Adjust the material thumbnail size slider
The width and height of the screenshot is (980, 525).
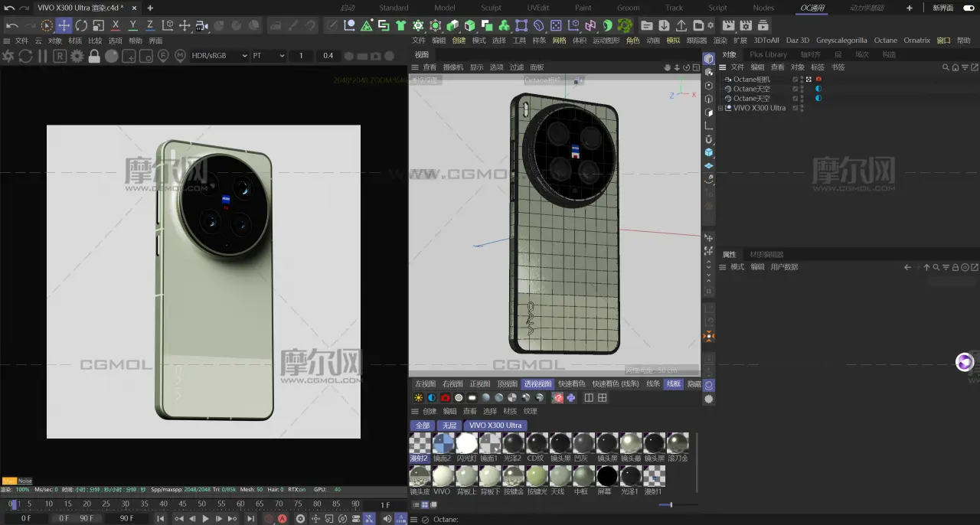tap(671, 504)
